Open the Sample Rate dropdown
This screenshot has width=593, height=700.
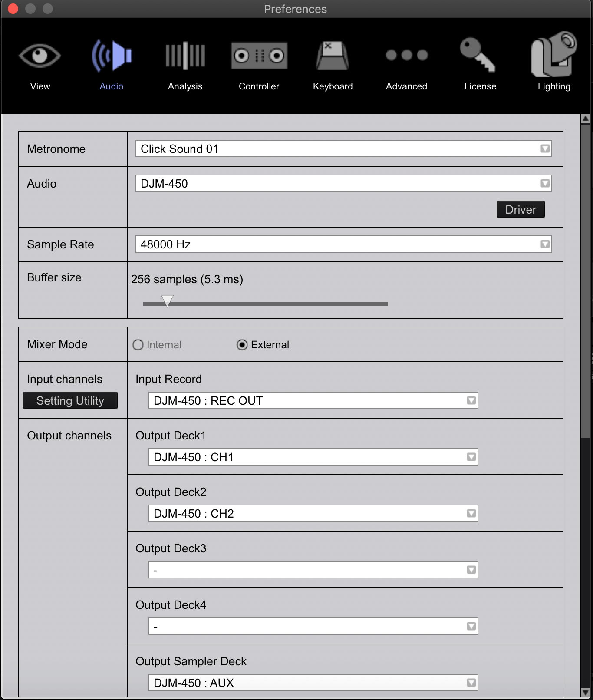[545, 244]
